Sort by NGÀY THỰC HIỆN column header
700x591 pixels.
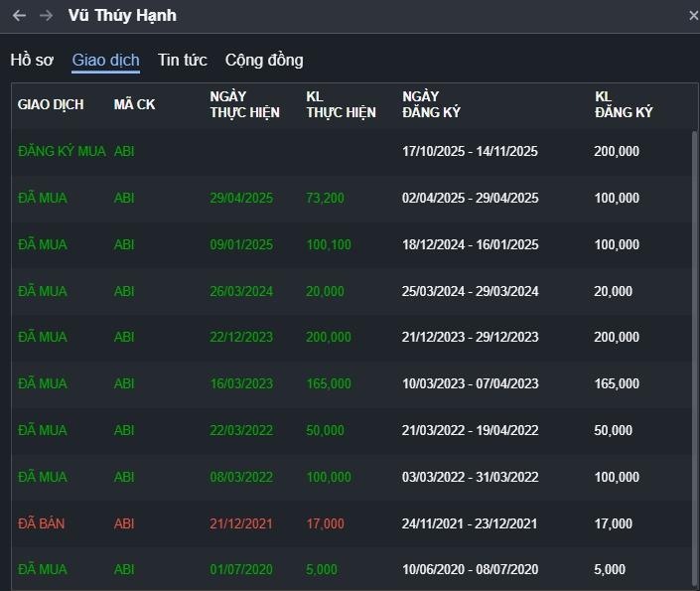click(244, 104)
